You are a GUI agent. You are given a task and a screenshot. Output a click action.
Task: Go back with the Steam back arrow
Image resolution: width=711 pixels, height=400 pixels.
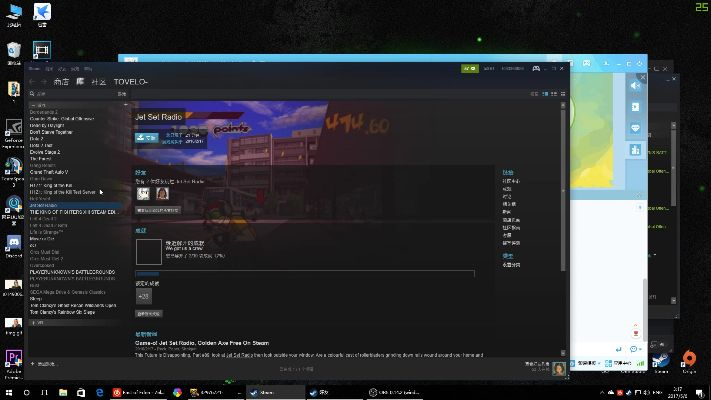pos(32,82)
